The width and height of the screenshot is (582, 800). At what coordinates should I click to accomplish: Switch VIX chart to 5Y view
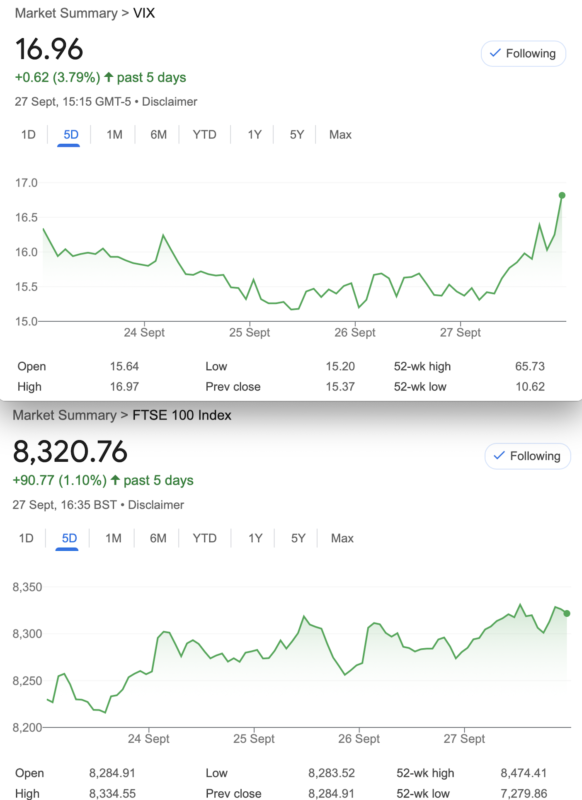296,135
